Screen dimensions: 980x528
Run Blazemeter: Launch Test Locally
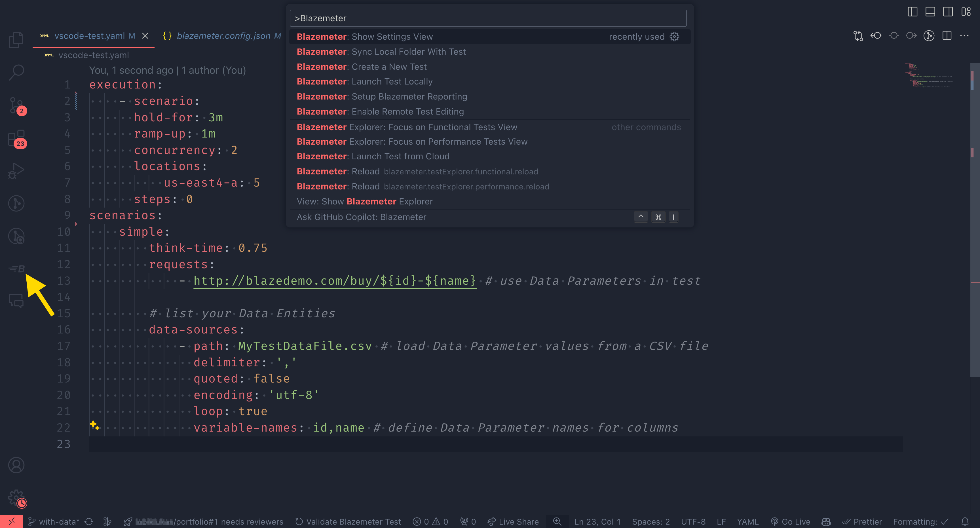point(490,81)
